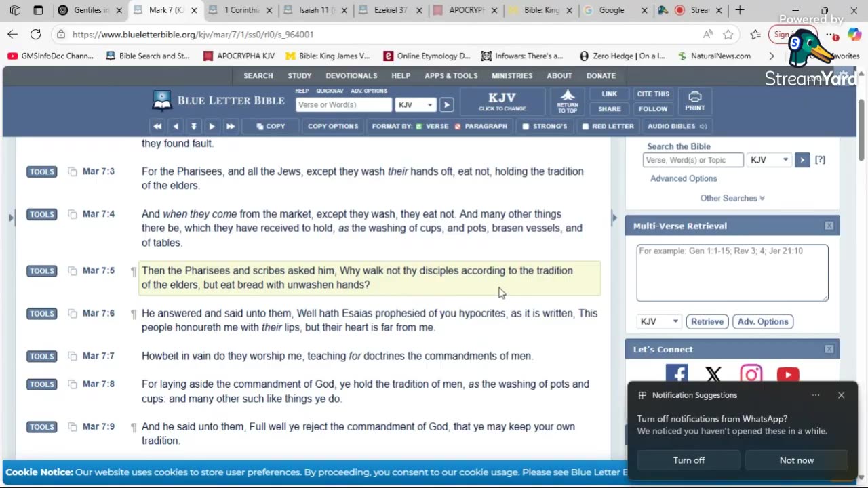Click the Retrieve button

pos(707,321)
